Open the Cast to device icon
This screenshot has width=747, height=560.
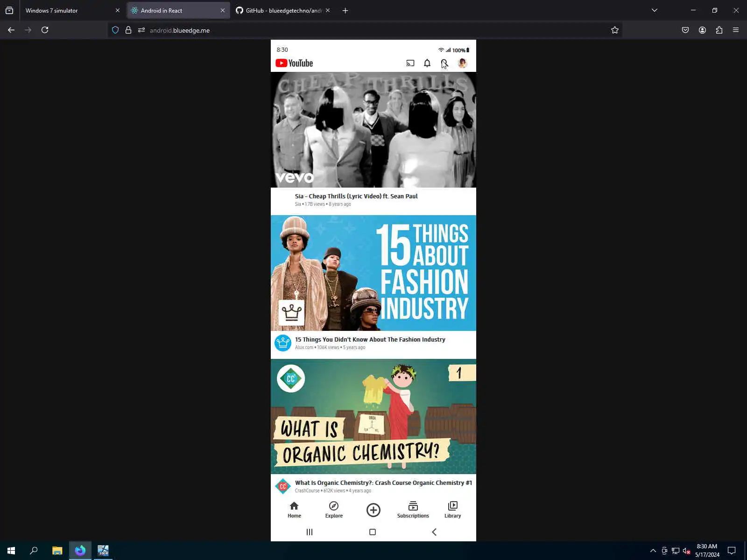point(410,63)
